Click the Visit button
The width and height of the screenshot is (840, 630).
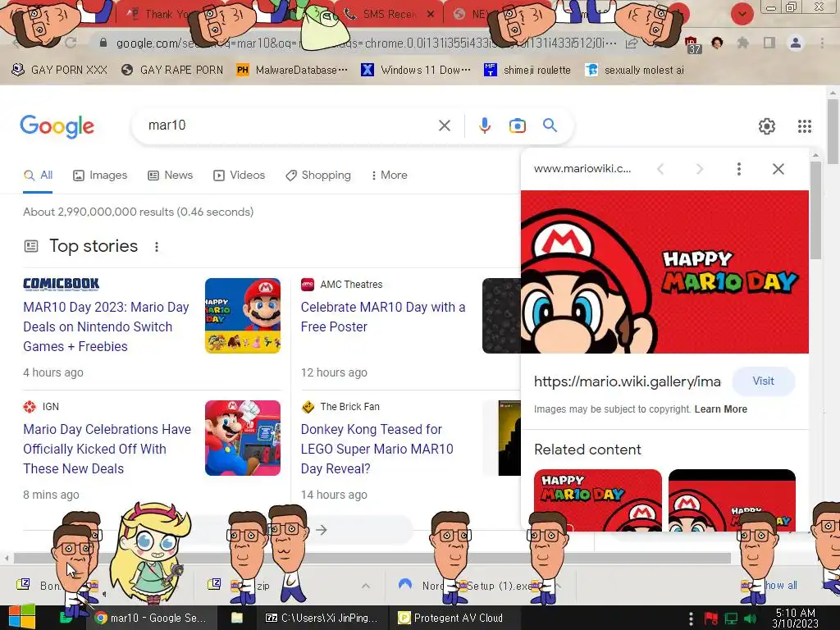763,381
